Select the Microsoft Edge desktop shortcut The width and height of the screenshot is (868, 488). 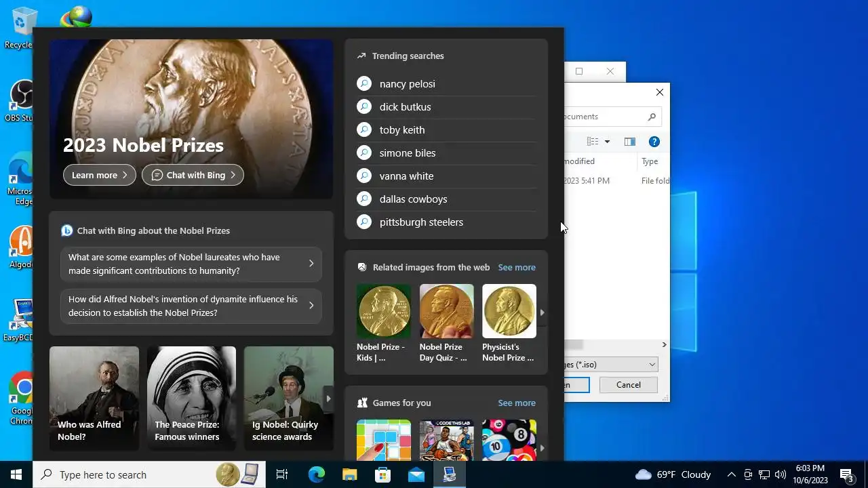point(20,178)
